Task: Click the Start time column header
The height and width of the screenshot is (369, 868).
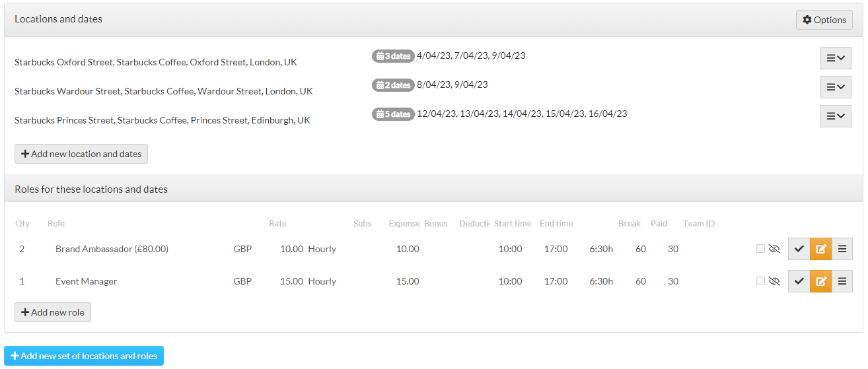Action: 513,224
